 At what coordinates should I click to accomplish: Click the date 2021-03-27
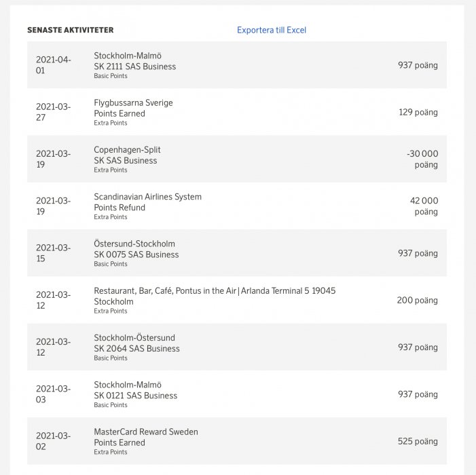pyautogui.click(x=53, y=112)
